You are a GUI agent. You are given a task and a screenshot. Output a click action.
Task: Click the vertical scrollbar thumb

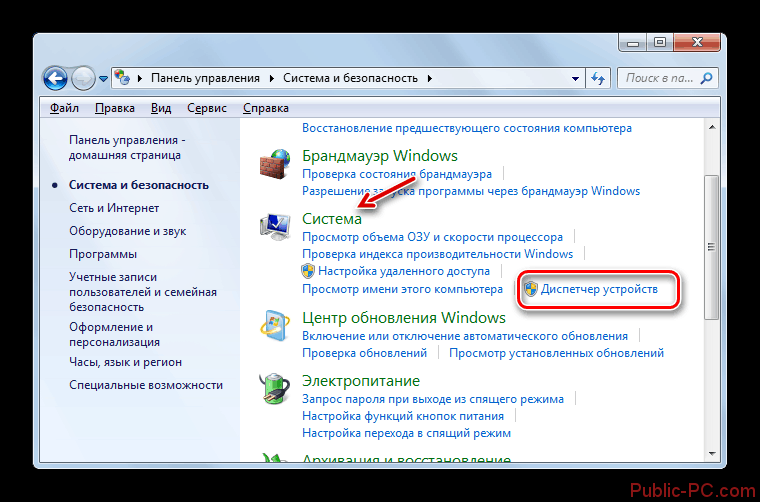pyautogui.click(x=711, y=247)
